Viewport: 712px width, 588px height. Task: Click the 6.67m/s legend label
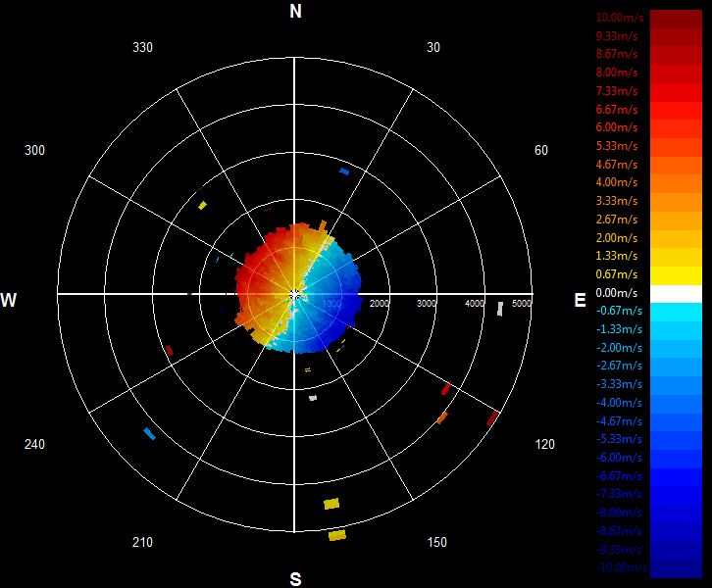point(617,110)
